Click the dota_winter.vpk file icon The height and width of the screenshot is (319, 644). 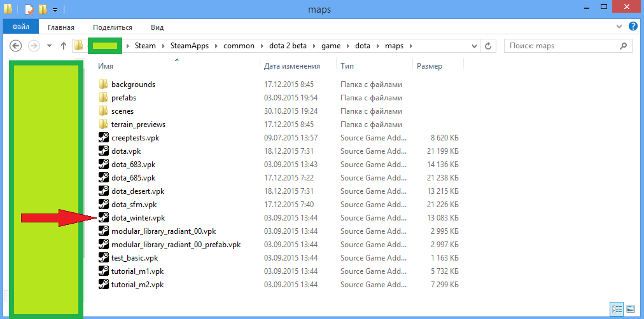click(103, 218)
